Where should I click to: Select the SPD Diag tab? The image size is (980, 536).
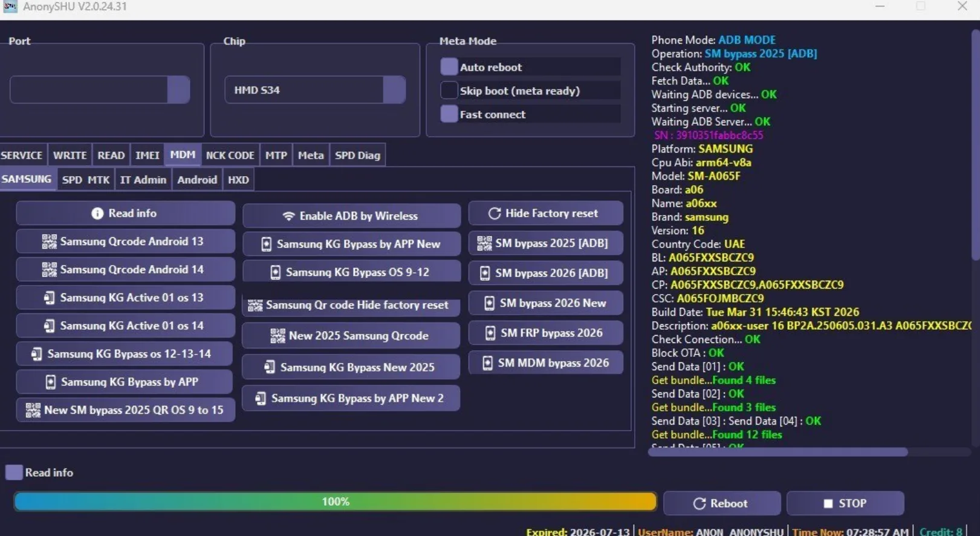click(x=358, y=155)
